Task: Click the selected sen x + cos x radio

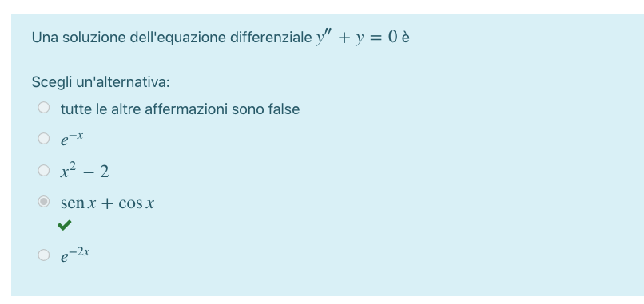Action: tap(43, 201)
